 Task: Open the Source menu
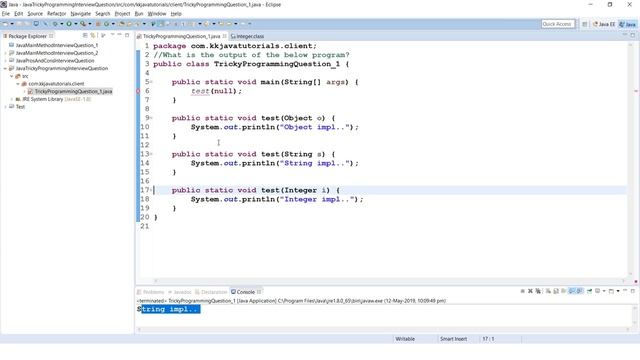pos(35,13)
